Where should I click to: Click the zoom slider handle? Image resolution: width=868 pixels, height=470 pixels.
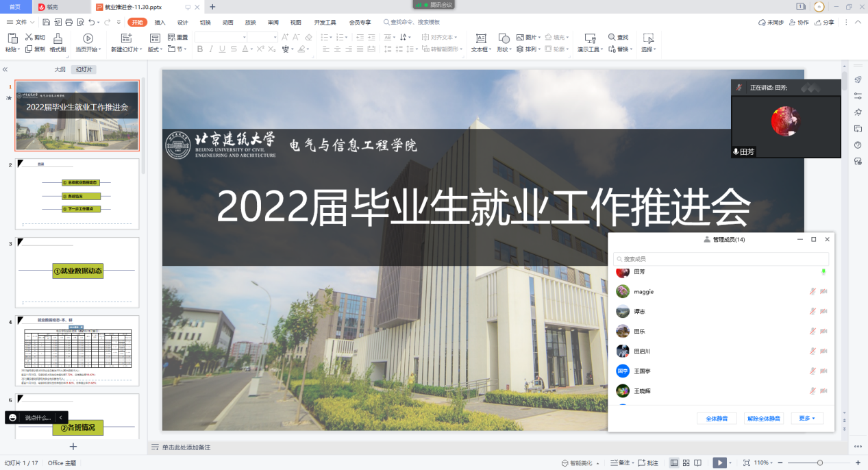[819, 463]
